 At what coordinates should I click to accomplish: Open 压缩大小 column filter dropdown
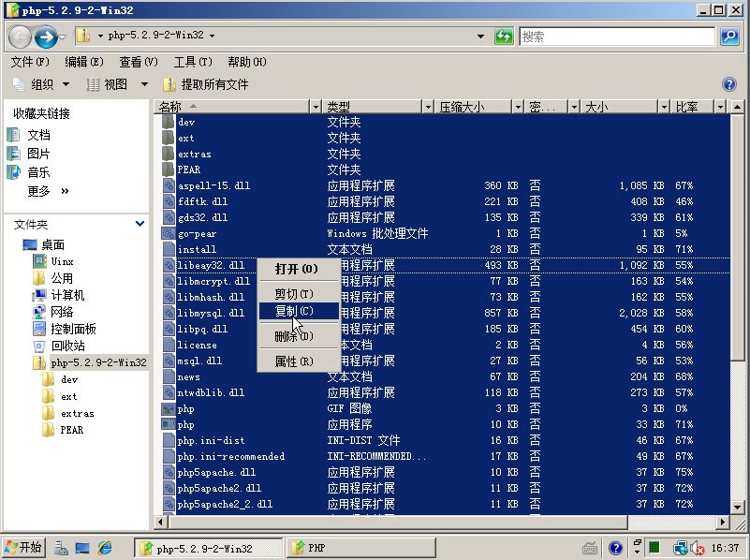[x=518, y=107]
